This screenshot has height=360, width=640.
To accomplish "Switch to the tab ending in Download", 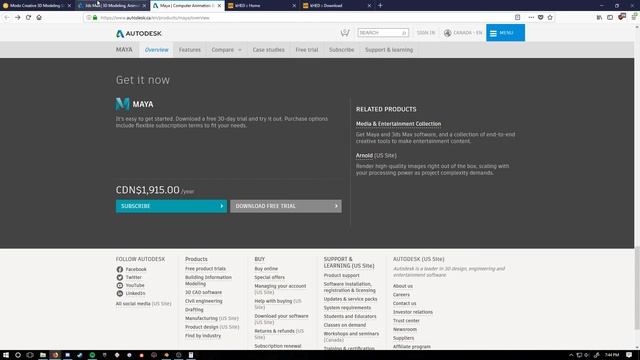I will 337,6.
